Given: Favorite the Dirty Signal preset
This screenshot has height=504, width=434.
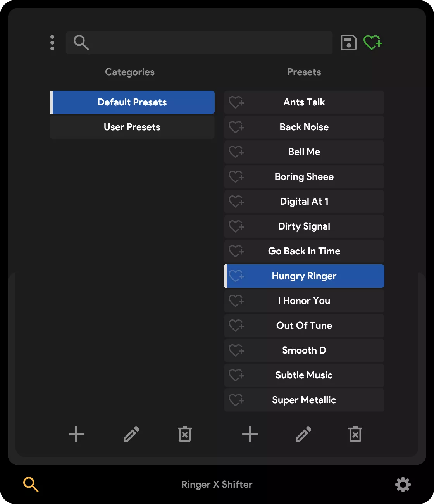Looking at the screenshot, I should [x=236, y=226].
